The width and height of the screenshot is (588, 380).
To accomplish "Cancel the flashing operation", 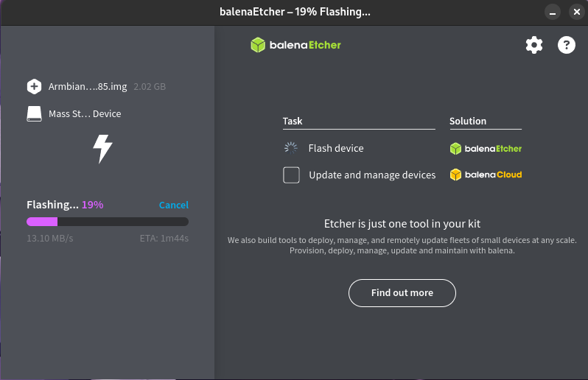I will coord(173,205).
